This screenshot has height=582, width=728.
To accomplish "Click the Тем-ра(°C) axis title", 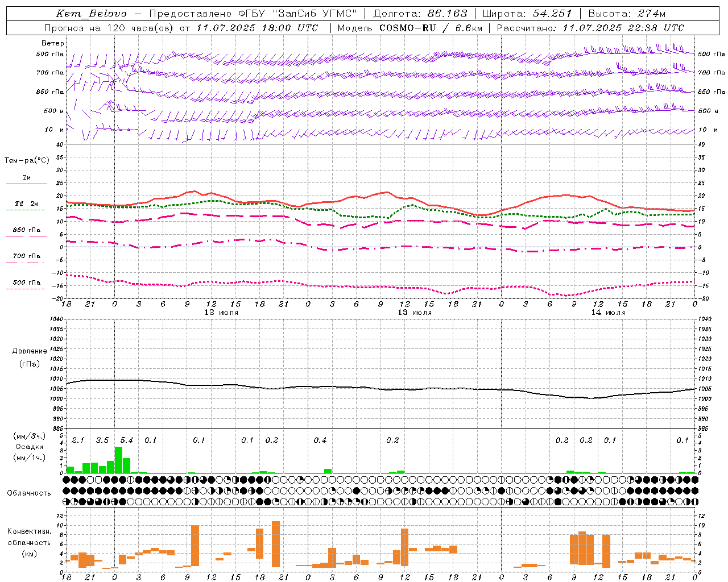I will (x=27, y=161).
